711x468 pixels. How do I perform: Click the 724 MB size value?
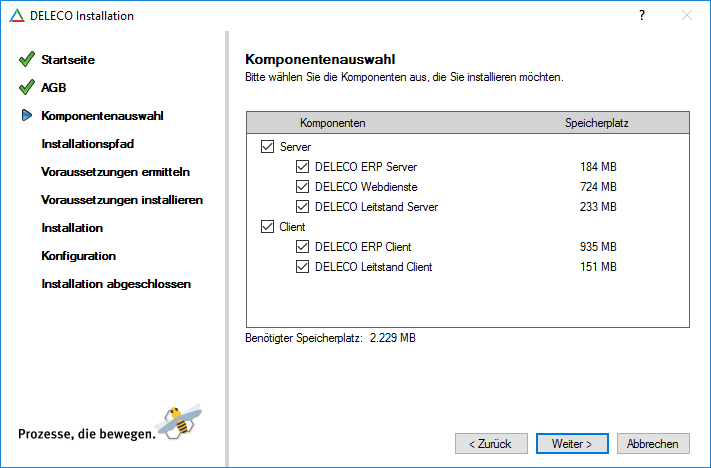click(598, 187)
